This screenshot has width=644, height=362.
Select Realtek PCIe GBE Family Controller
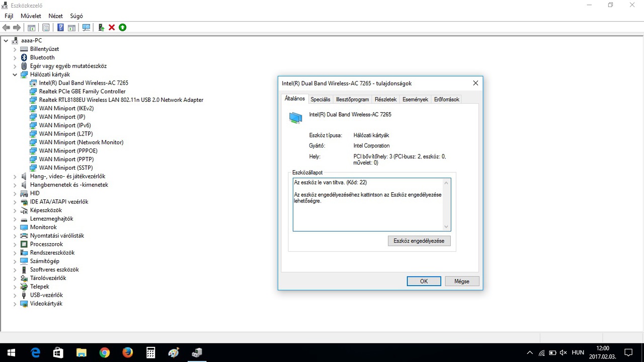click(x=82, y=92)
